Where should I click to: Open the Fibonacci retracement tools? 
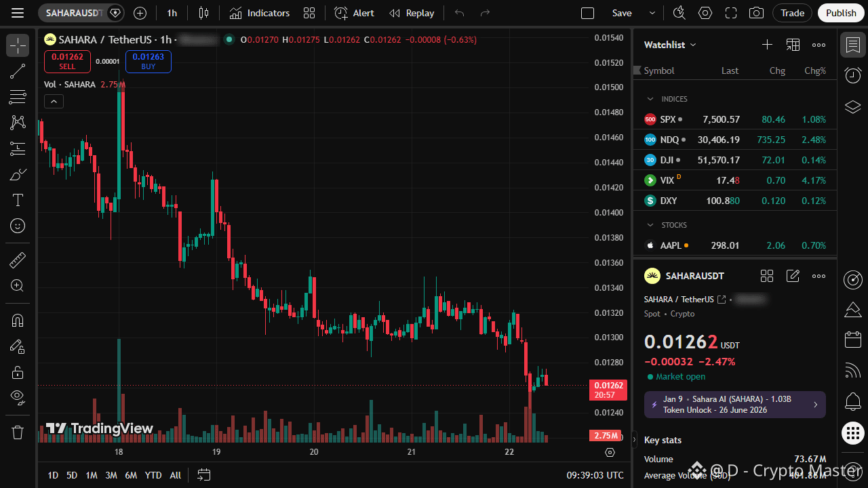click(x=18, y=97)
